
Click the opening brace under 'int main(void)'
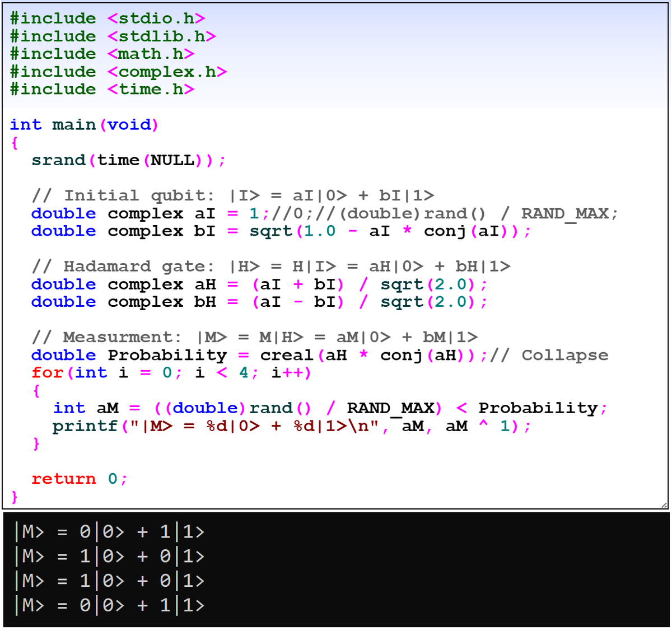click(15, 143)
